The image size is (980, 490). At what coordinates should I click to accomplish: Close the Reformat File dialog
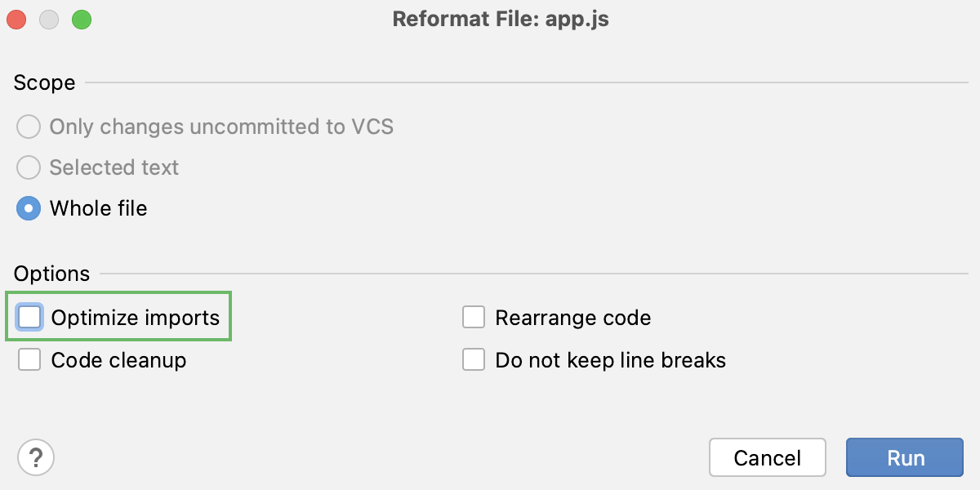pyautogui.click(x=16, y=18)
